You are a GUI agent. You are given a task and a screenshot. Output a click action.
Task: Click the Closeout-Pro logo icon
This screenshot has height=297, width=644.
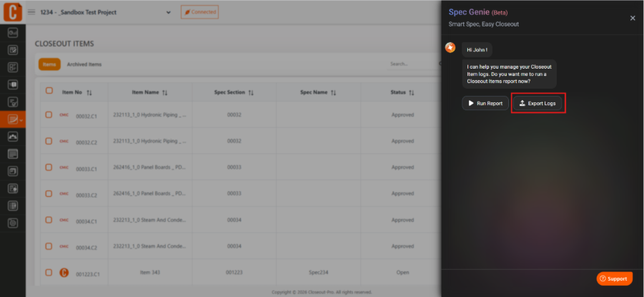pyautogui.click(x=13, y=12)
